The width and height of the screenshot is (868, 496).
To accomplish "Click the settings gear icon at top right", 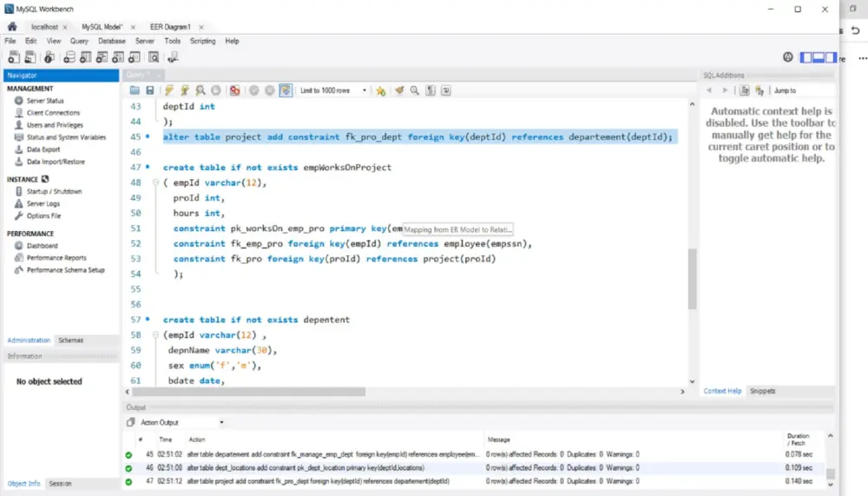I will point(788,57).
